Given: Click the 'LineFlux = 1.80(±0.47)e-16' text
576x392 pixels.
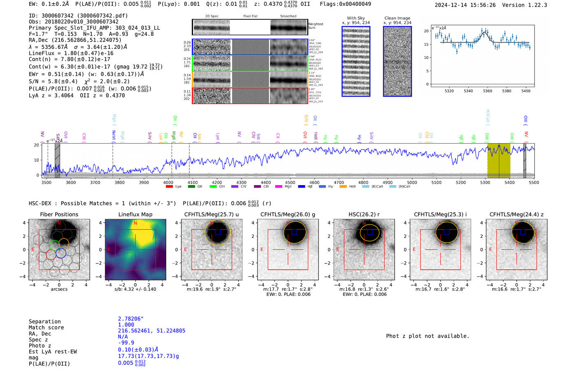Looking at the screenshot, I should point(71,53).
